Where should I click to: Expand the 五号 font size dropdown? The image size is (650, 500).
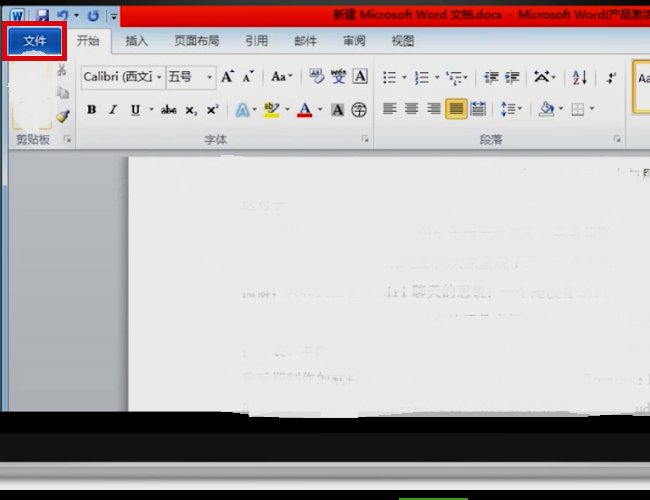[209, 77]
